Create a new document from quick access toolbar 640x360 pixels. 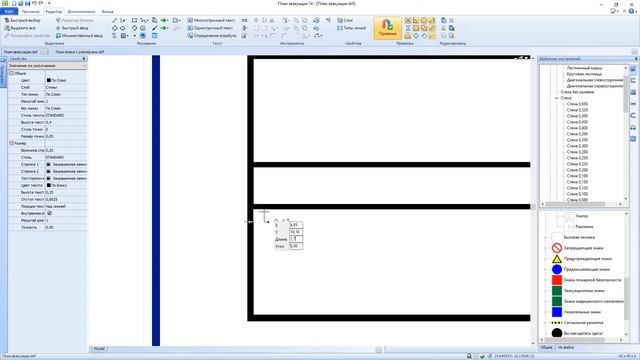pos(14,3)
